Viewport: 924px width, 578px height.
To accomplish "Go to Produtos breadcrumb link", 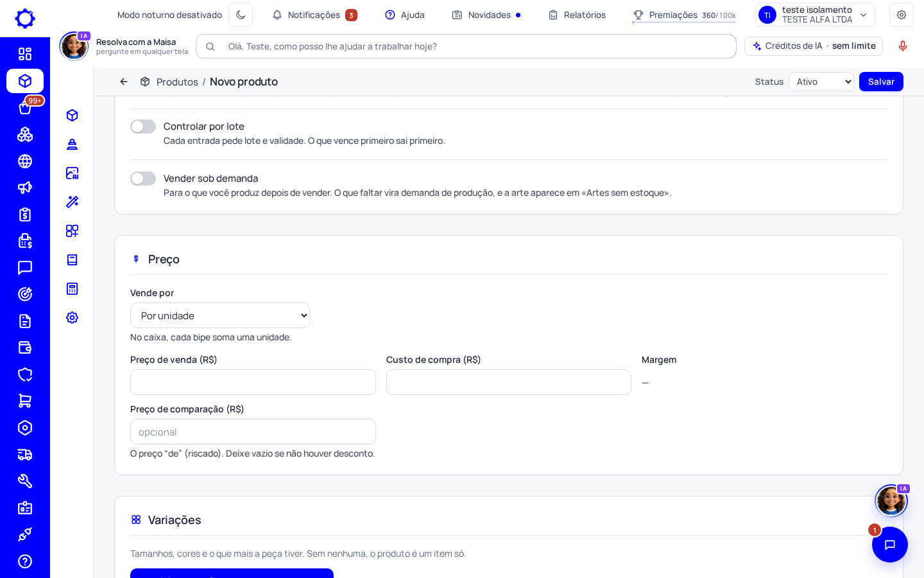I will 177,82.
